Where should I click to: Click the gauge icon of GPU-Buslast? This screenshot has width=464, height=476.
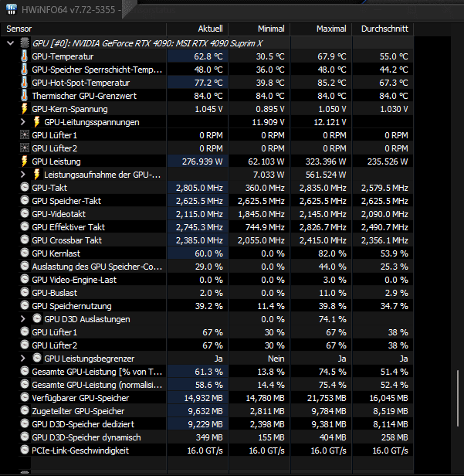coord(25,292)
